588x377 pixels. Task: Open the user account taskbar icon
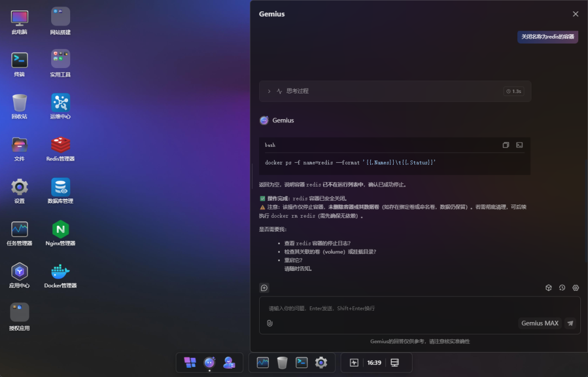point(229,362)
